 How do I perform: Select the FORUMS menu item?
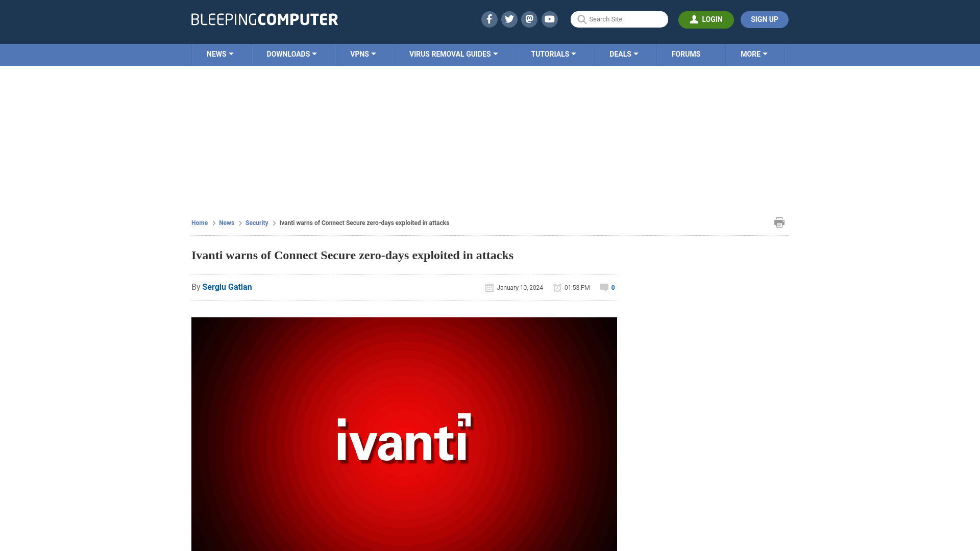[x=686, y=54]
